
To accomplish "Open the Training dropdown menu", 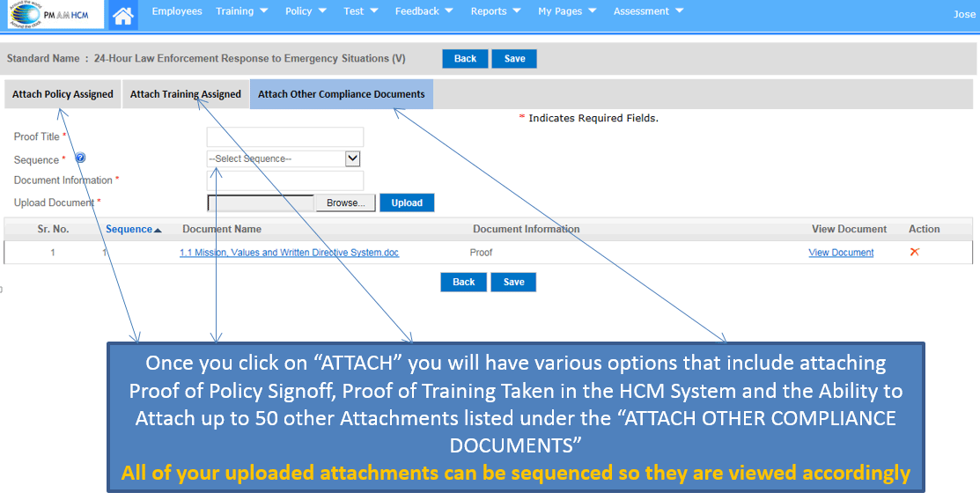I will [x=241, y=11].
